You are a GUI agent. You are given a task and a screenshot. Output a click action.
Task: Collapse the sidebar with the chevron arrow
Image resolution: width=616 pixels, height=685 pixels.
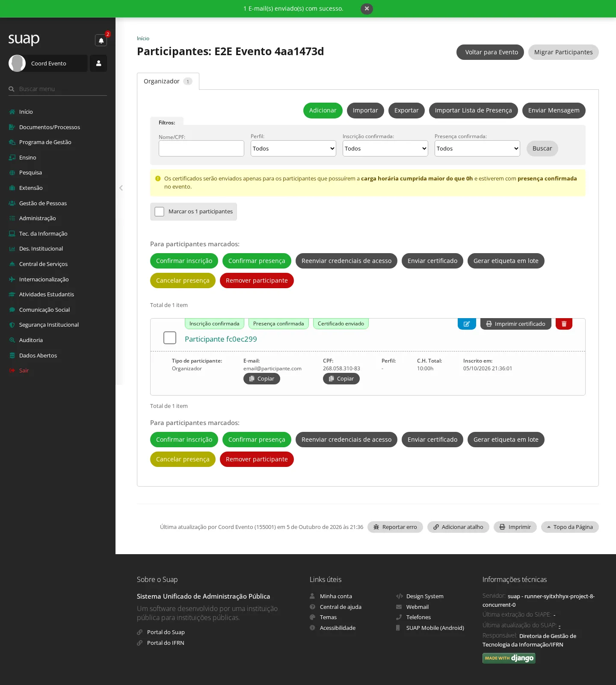(x=121, y=188)
